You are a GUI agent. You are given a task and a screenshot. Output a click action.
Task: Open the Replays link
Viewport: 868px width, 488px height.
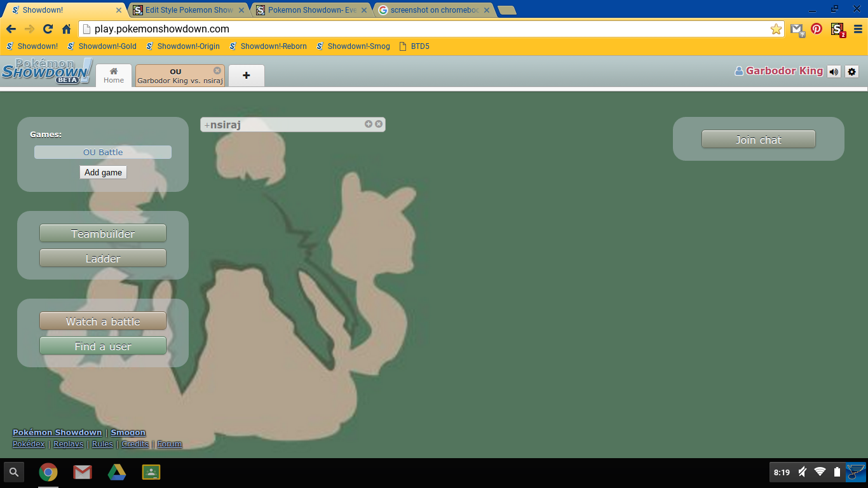point(69,444)
